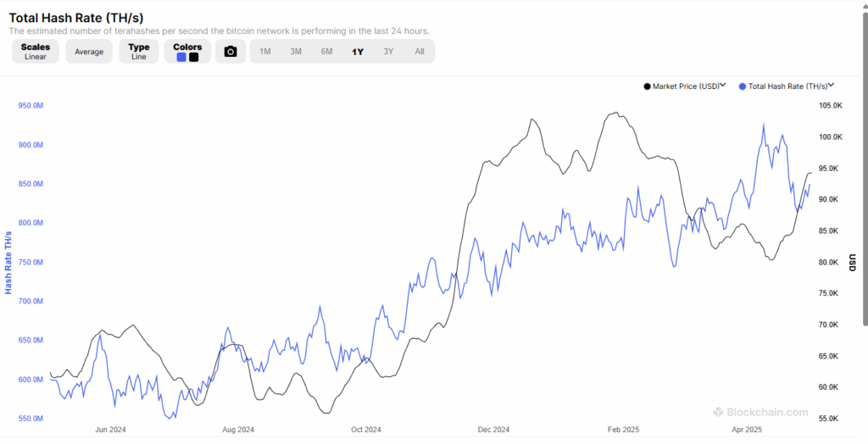
Task: Open the Colors picker panel
Action: [x=187, y=47]
